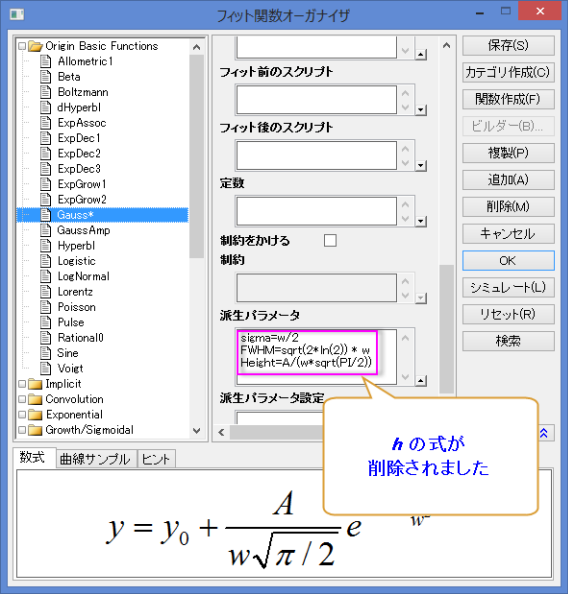The width and height of the screenshot is (568, 594).
Task: Collapse the 派生パラメータ editor button
Action: click(x=421, y=380)
